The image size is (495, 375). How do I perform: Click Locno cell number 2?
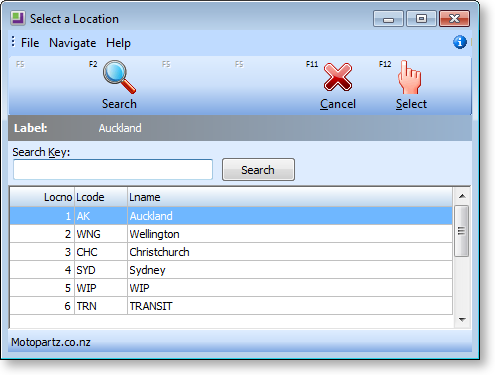(x=42, y=234)
